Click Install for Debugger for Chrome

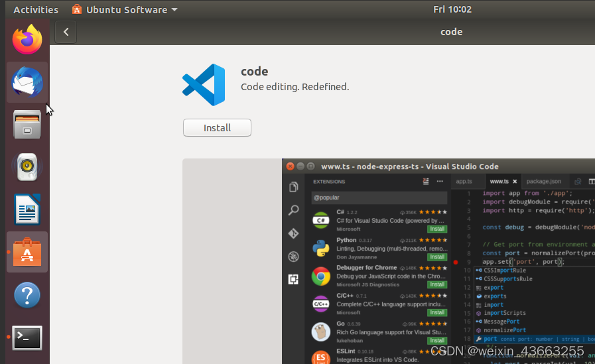click(x=437, y=284)
